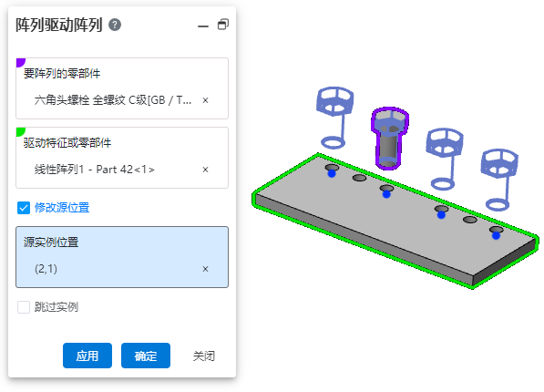
Task: Collapse the pattern dialog with minimize icon
Action: 203,26
